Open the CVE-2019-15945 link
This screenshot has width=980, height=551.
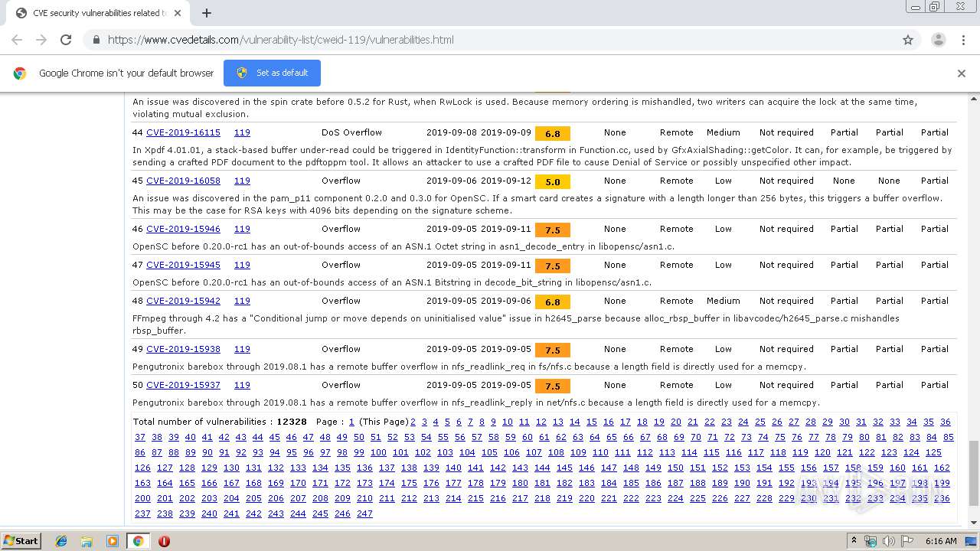point(183,265)
